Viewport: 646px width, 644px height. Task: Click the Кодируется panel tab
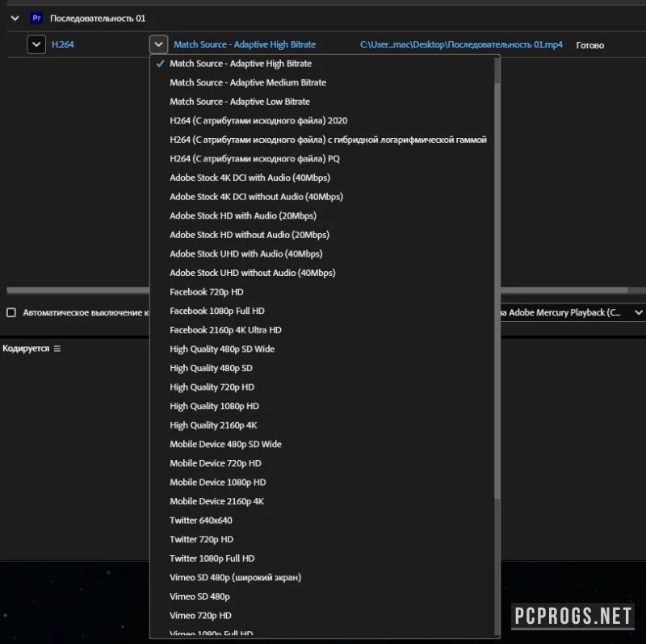point(26,349)
